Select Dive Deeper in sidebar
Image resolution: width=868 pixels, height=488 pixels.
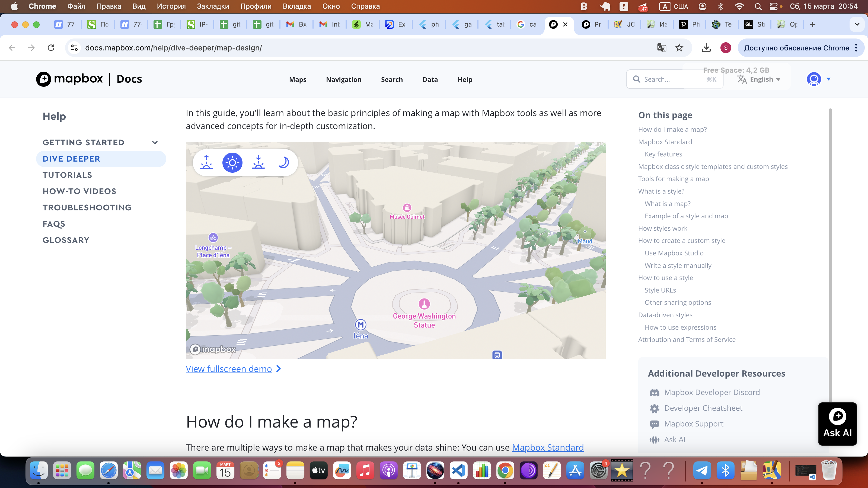point(101,159)
